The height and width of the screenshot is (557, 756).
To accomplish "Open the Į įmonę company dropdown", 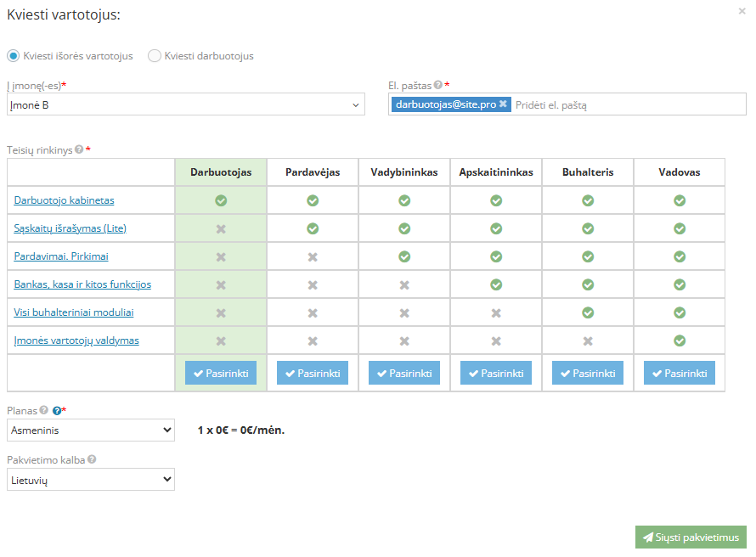I will (185, 105).
